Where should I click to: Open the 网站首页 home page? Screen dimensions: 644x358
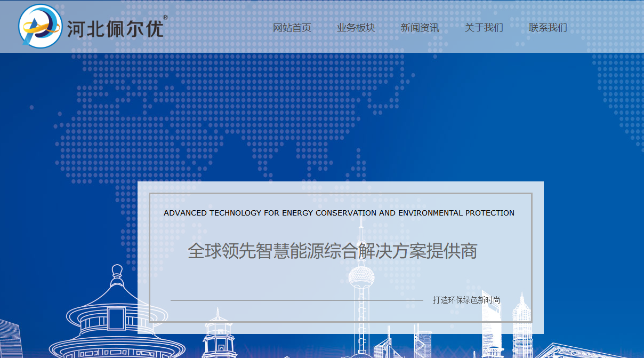pyautogui.click(x=292, y=28)
